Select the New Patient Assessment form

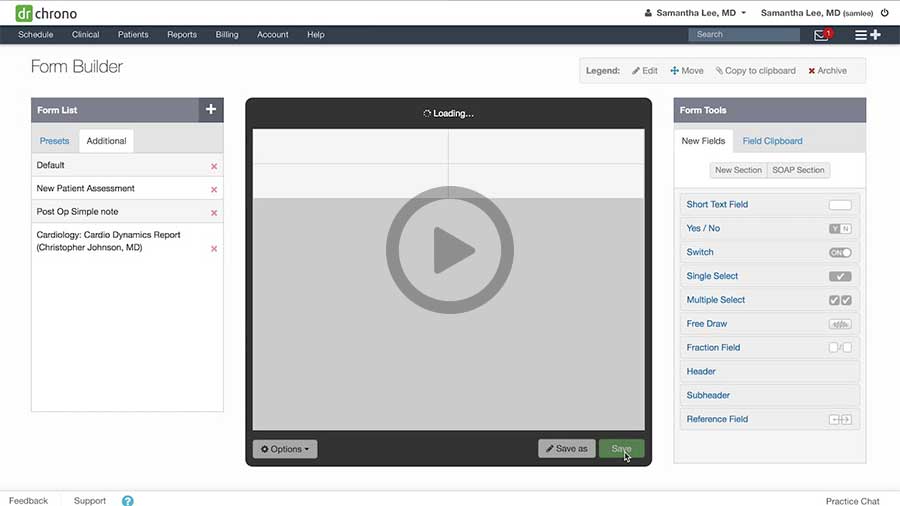pyautogui.click(x=127, y=188)
